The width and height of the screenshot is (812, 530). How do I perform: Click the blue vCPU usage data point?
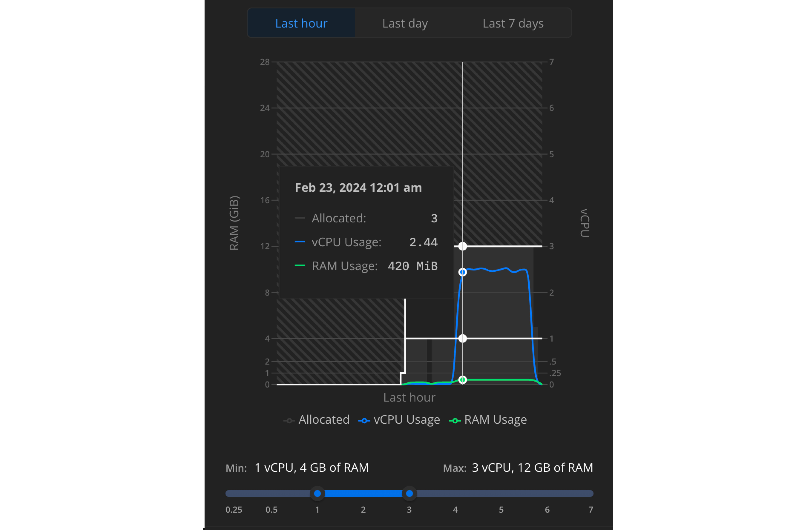click(x=463, y=272)
